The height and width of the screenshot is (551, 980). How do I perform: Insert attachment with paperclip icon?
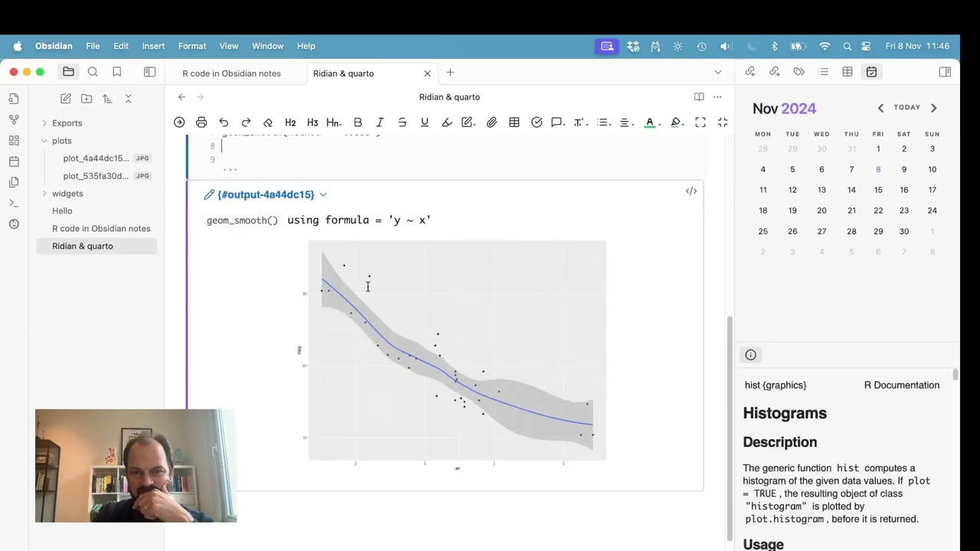point(492,122)
